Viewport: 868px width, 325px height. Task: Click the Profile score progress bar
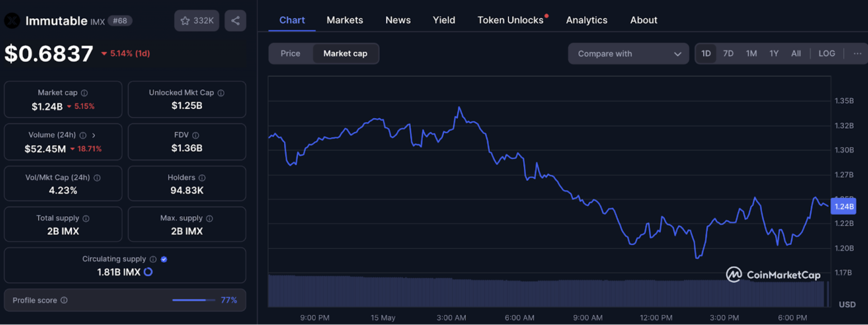193,300
